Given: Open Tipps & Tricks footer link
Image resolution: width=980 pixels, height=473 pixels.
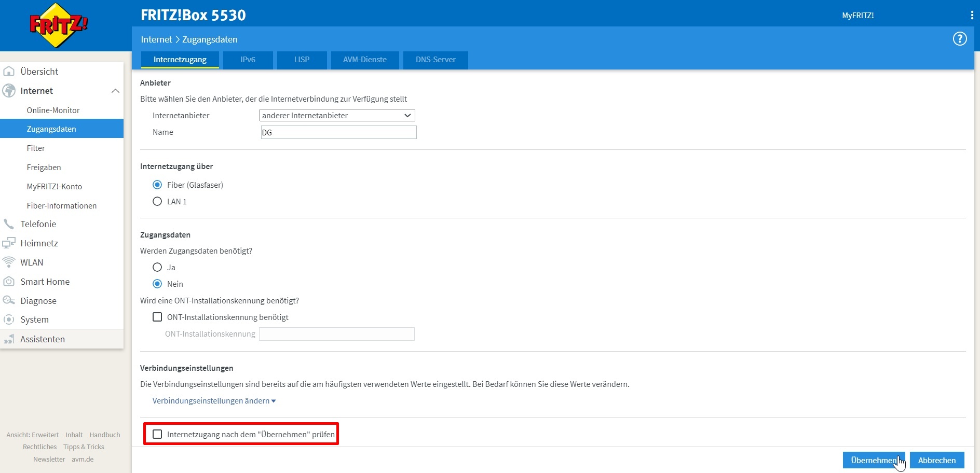Looking at the screenshot, I should [x=84, y=447].
